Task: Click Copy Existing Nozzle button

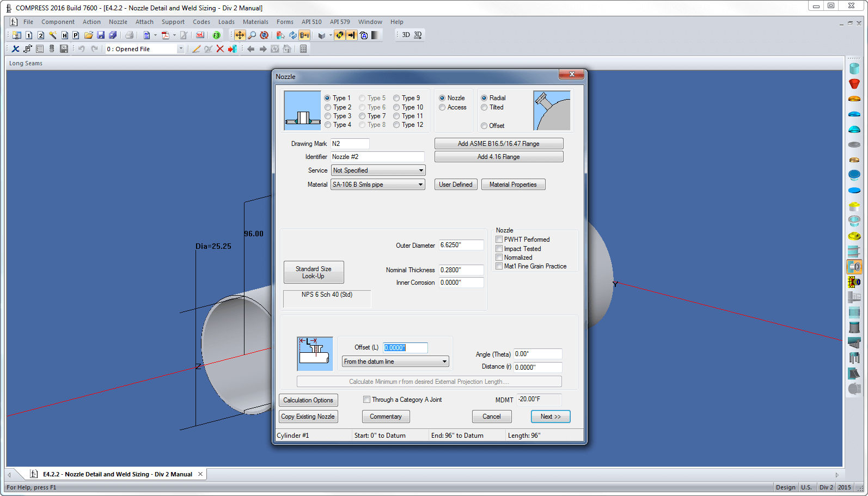Action: (308, 417)
